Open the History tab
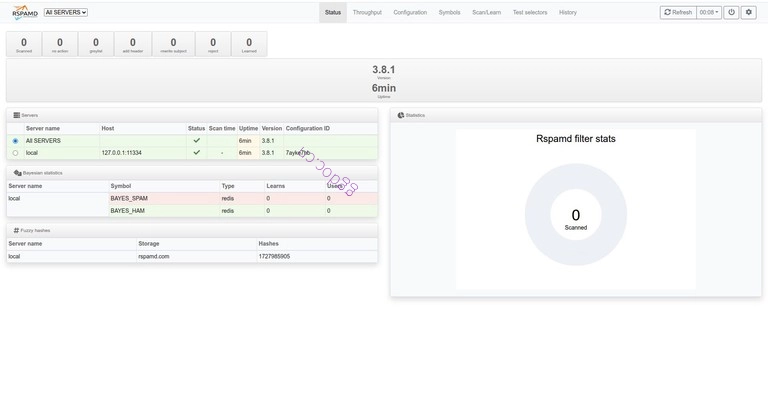768x420 pixels. pos(568,12)
